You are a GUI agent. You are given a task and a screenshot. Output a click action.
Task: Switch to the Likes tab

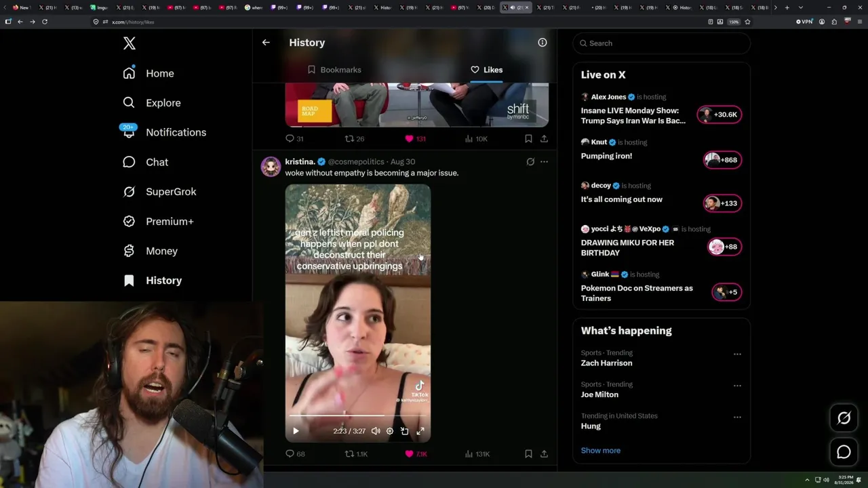tap(486, 70)
